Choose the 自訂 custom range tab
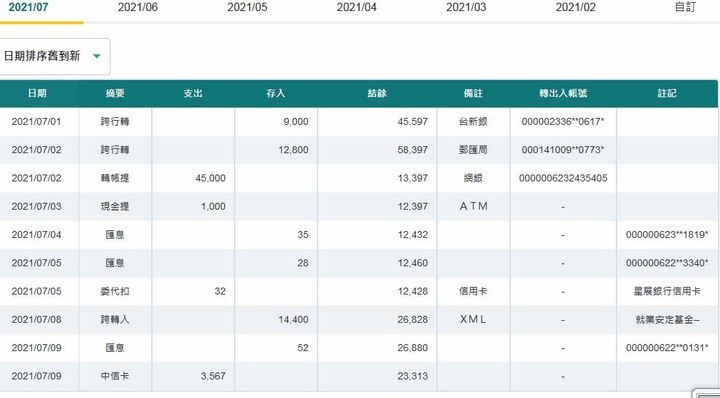Image resolution: width=720 pixels, height=398 pixels. [685, 7]
